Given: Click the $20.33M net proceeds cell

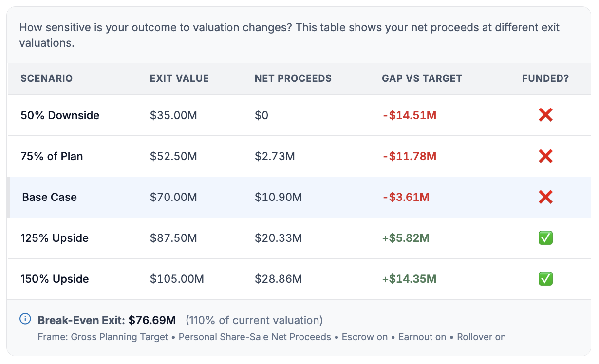Looking at the screenshot, I should (278, 238).
